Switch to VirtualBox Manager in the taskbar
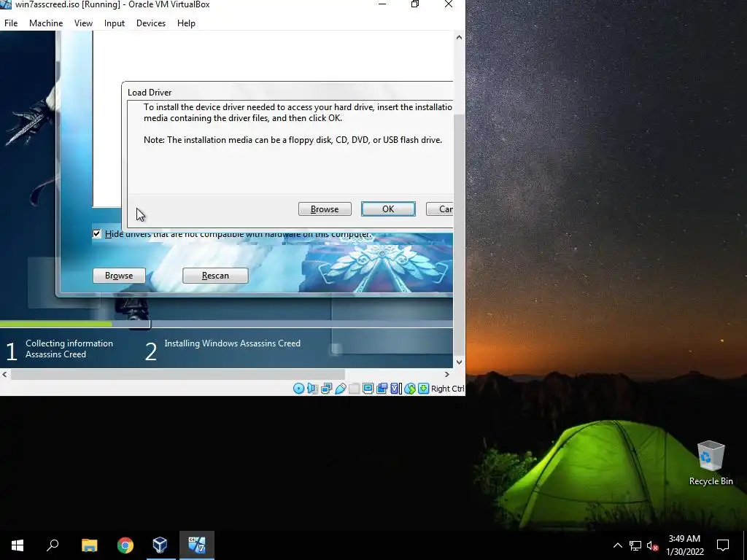Image resolution: width=747 pixels, height=560 pixels. pyautogui.click(x=160, y=545)
